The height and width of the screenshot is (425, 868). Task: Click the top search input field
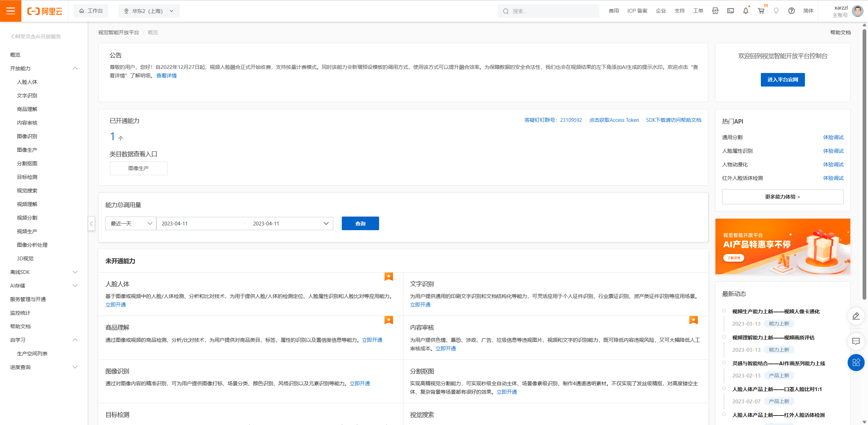[549, 11]
